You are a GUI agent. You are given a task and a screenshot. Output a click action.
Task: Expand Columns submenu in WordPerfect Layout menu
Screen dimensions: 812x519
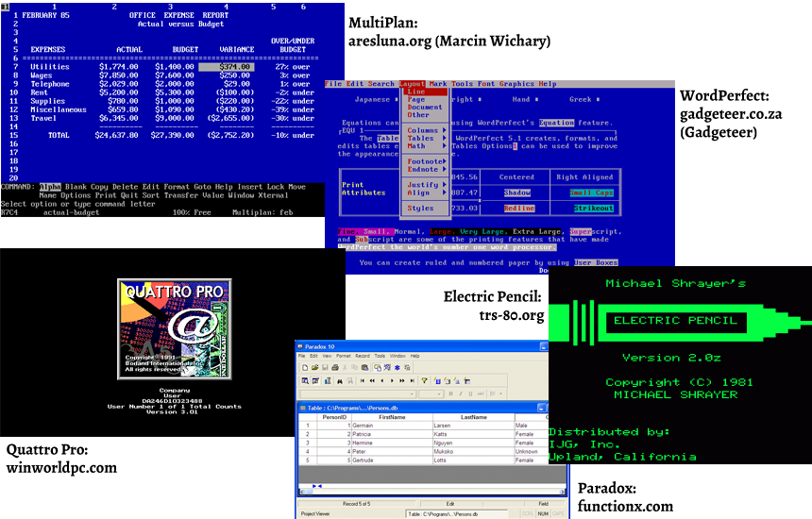tap(427, 130)
